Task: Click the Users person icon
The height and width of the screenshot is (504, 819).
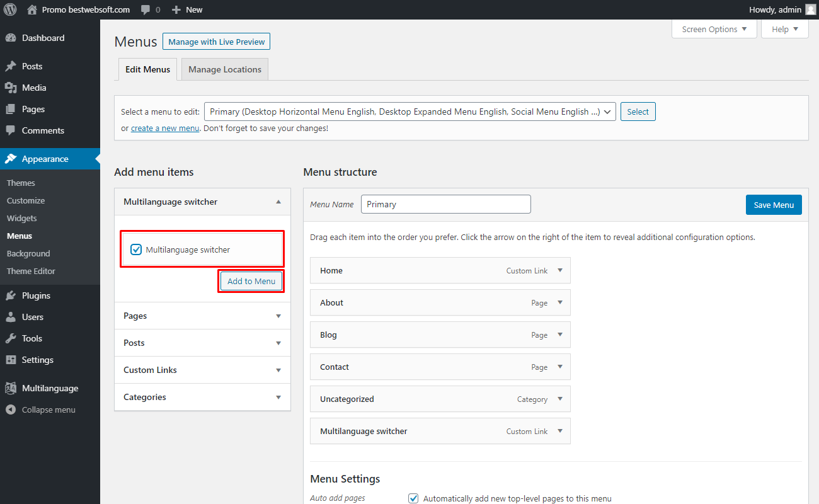Action: pos(11,317)
